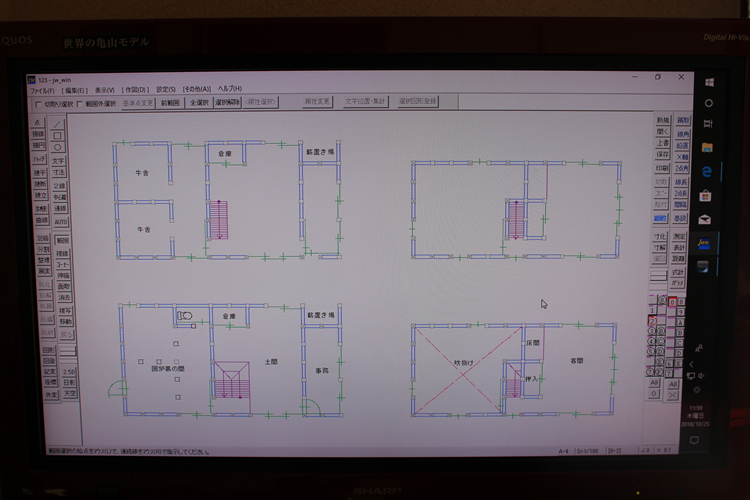Open the 作図(D) menu
750x500 pixels.
pos(137,89)
